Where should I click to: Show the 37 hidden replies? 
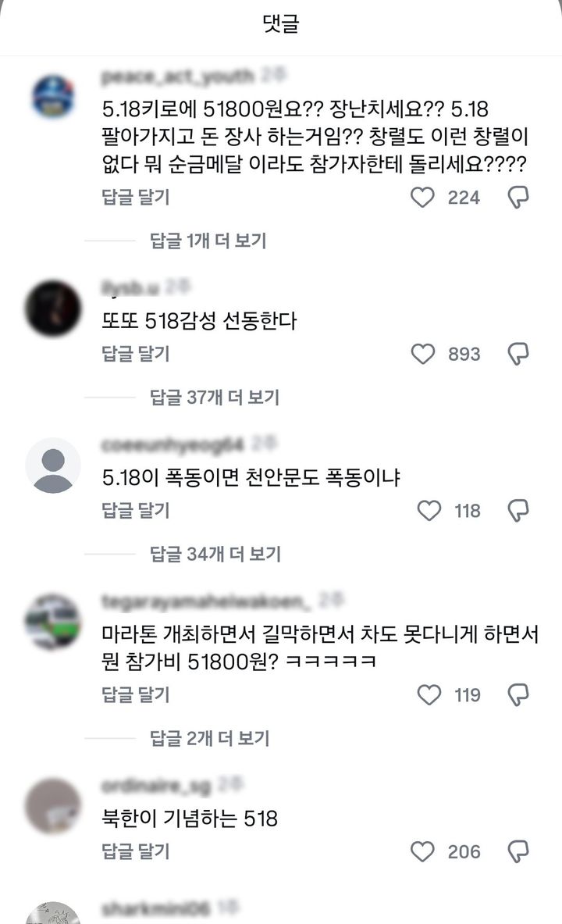pyautogui.click(x=213, y=398)
